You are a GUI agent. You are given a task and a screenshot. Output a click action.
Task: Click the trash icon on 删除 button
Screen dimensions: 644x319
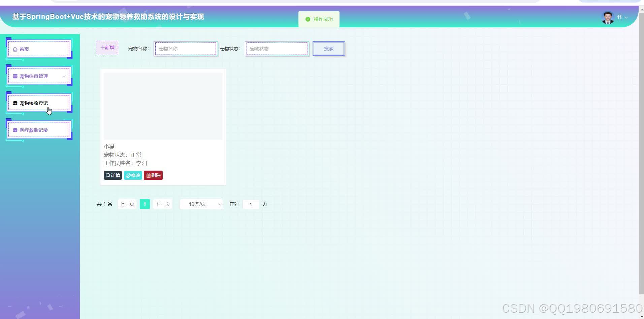(x=148, y=175)
